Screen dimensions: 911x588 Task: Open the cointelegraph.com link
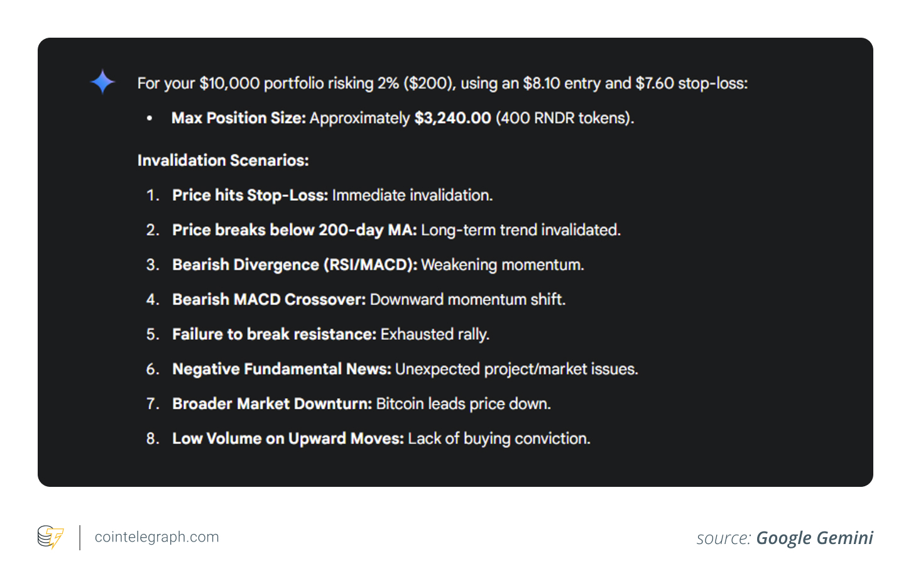(x=156, y=537)
